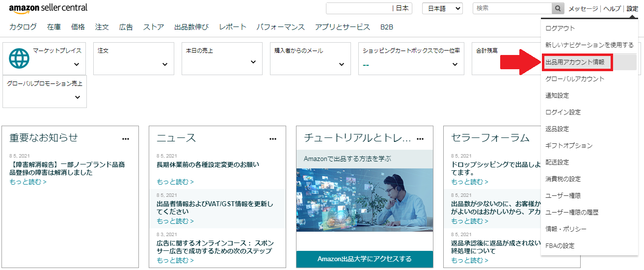Image resolution: width=644 pixels, height=270 pixels.
Task: Click もっと読む under ドロップシッピング forum post
Action: tap(470, 182)
